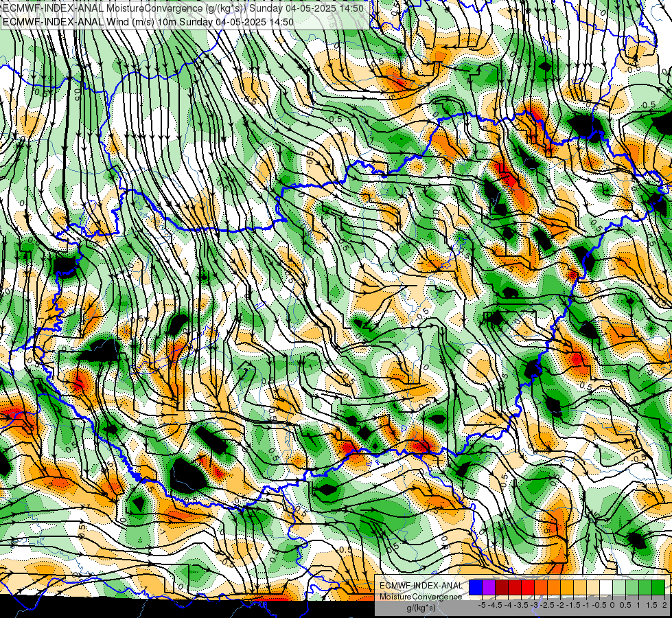
Task: Pick the legend swatch between -3 and -2.5
Action: click(541, 587)
